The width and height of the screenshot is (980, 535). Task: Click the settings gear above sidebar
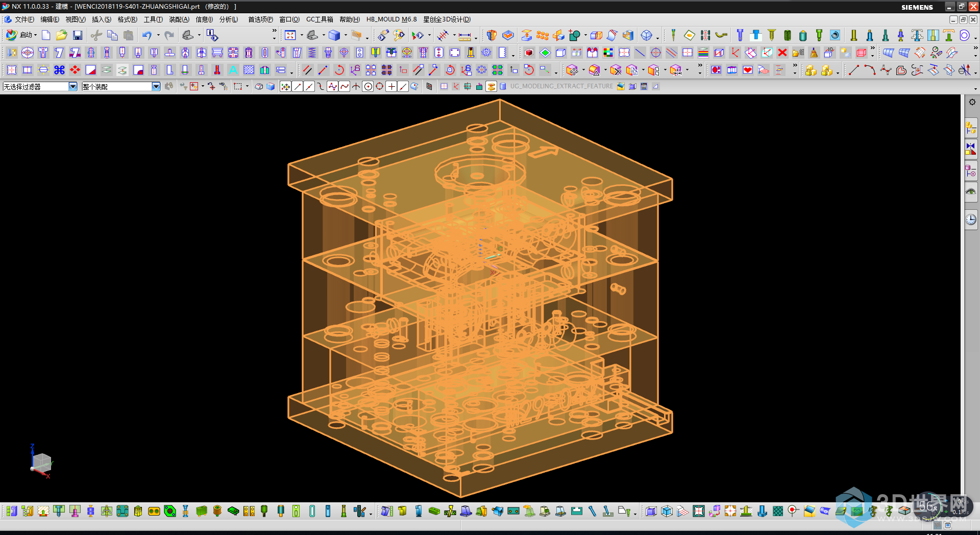coord(972,102)
